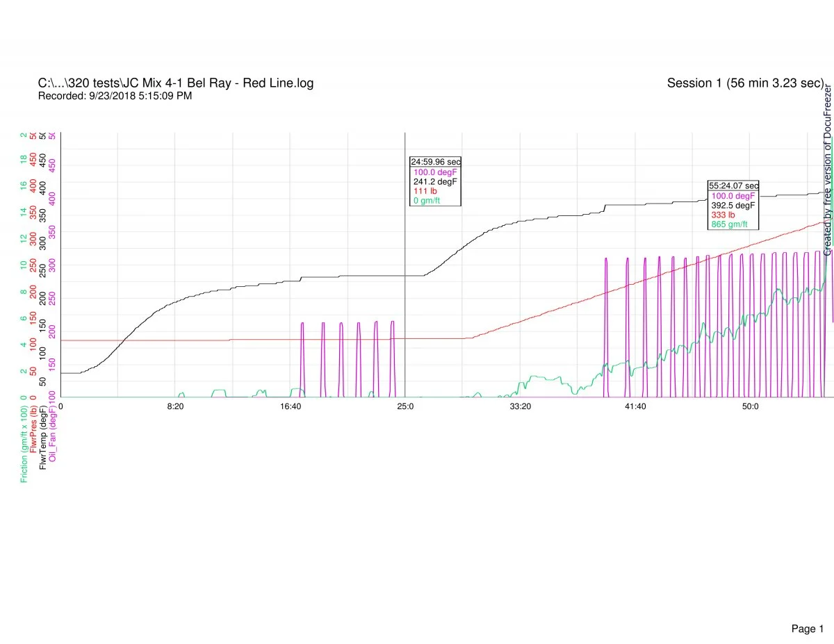Select the 111 lb cursor readout

pyautogui.click(x=425, y=191)
